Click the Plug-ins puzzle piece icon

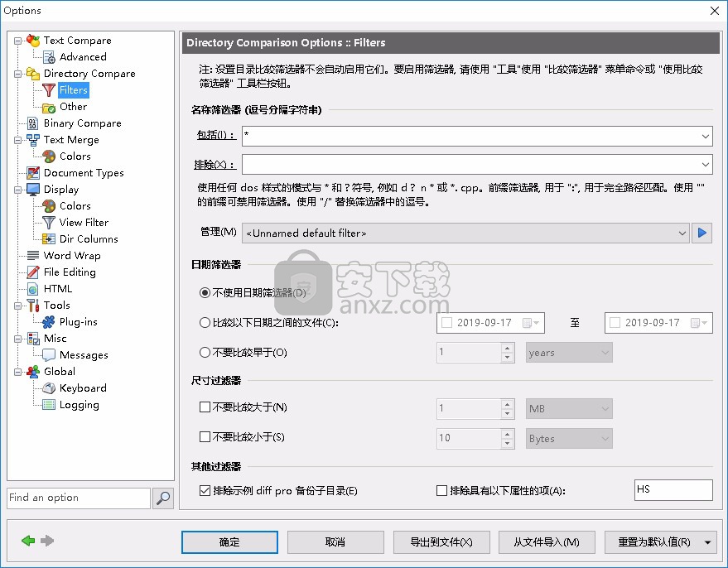[x=49, y=321]
